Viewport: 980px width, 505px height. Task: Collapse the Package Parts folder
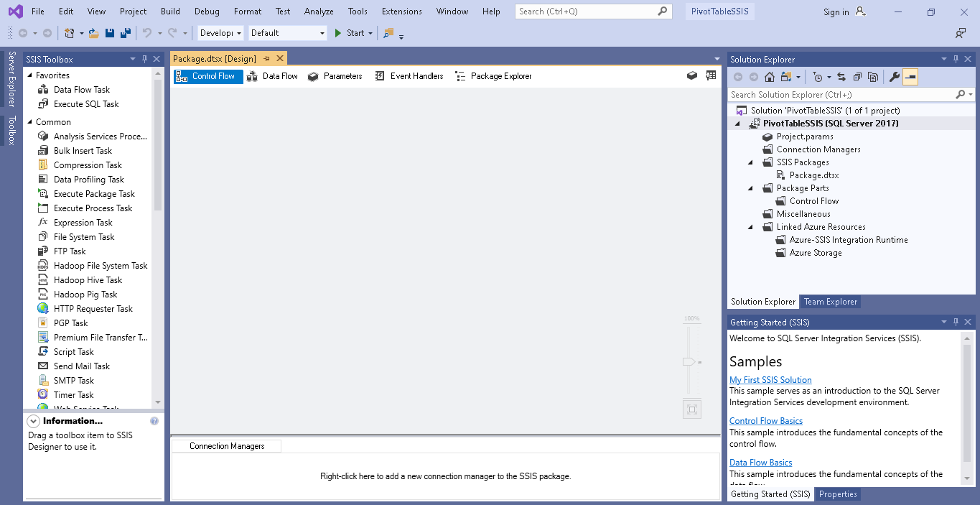(750, 188)
